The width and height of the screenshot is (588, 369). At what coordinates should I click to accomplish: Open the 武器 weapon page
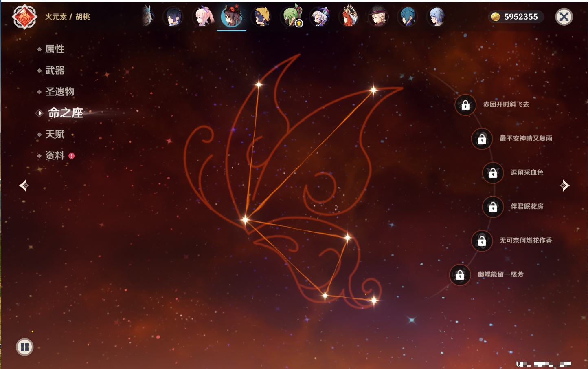[55, 71]
